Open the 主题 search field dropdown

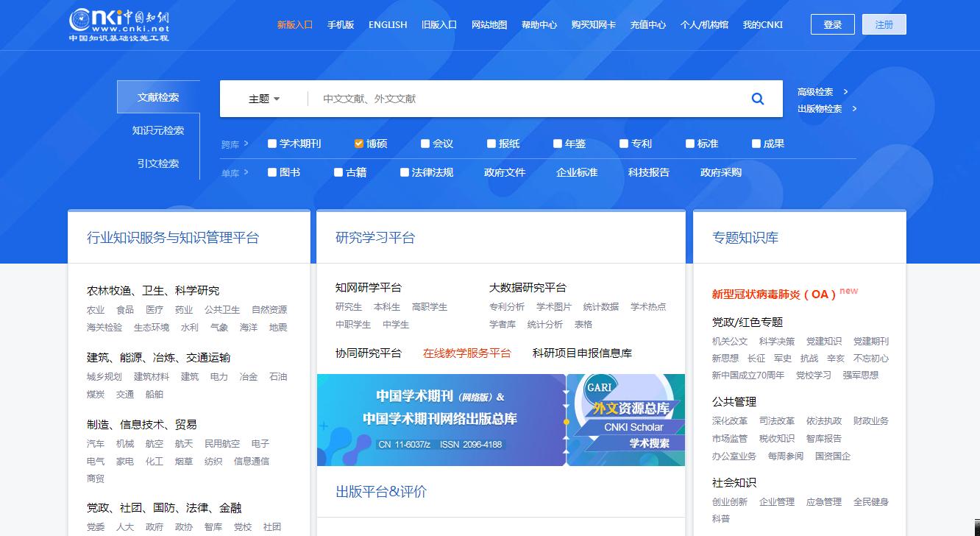[x=264, y=99]
